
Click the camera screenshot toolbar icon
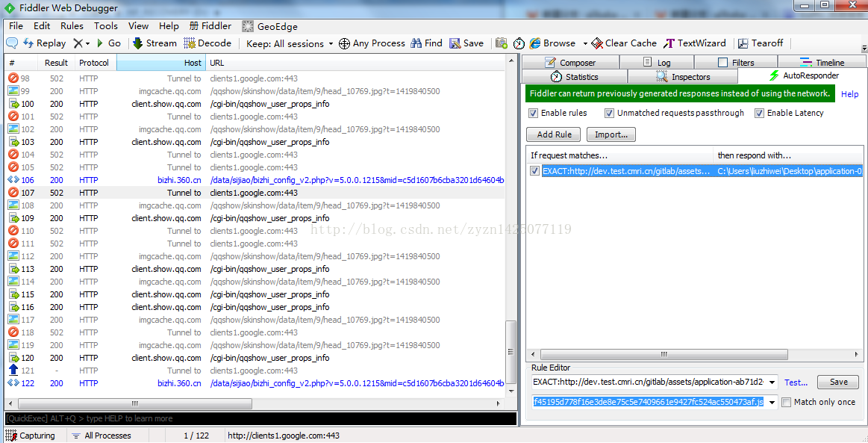pyautogui.click(x=502, y=43)
